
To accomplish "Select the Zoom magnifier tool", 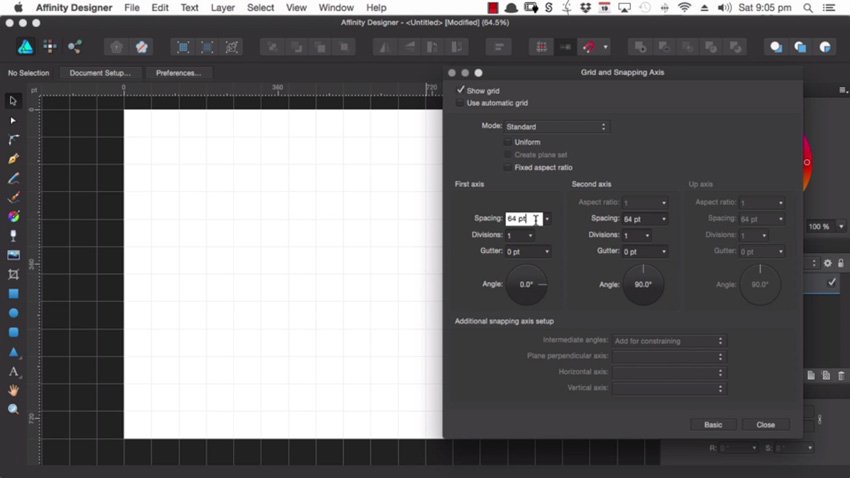I will 14,409.
